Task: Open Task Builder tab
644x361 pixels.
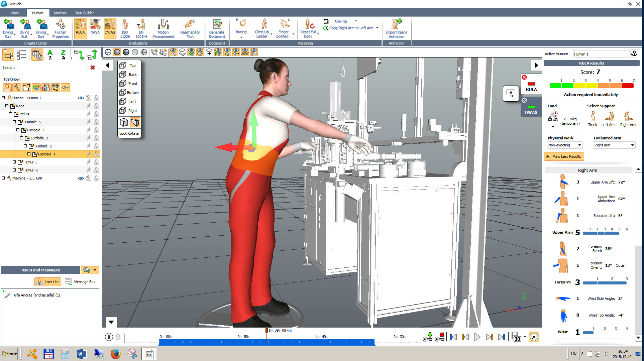Action: click(x=84, y=13)
